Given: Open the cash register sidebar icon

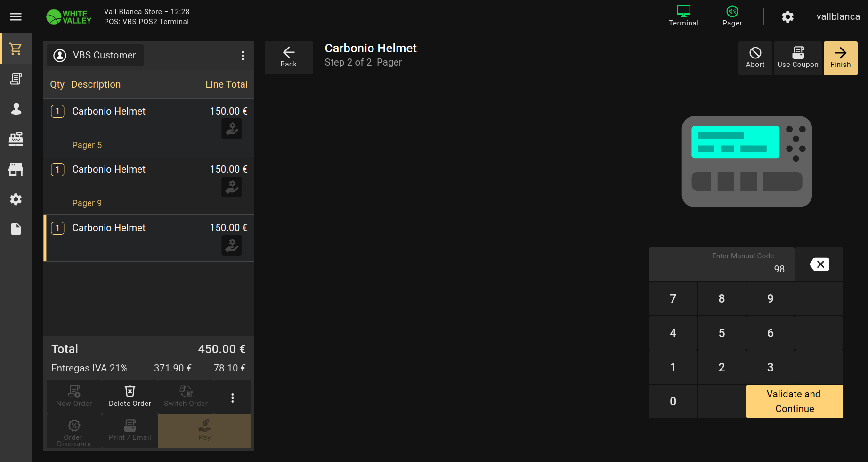Looking at the screenshot, I should pyautogui.click(x=16, y=139).
